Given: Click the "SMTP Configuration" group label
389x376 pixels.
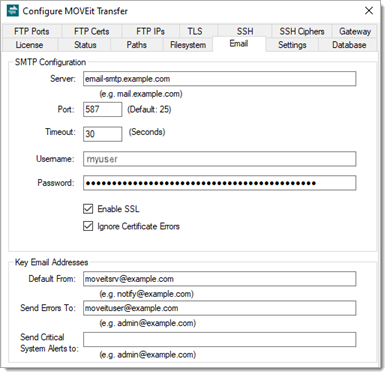Looking at the screenshot, I should coord(50,62).
